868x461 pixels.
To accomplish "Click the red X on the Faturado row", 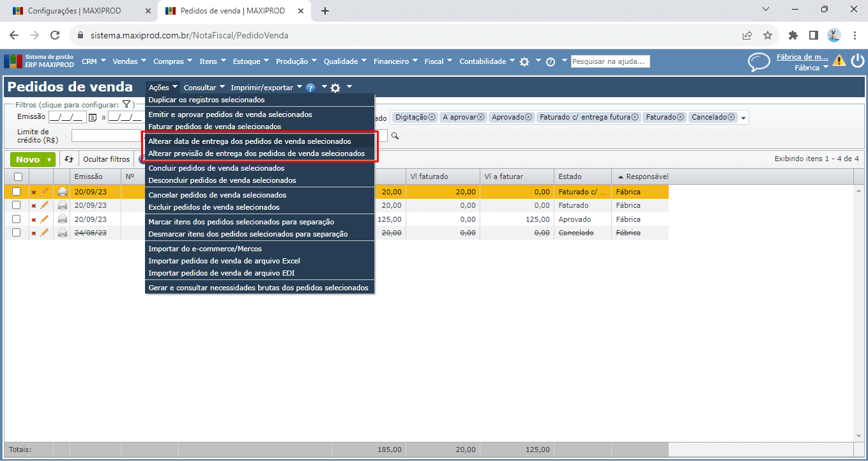I will pos(34,206).
